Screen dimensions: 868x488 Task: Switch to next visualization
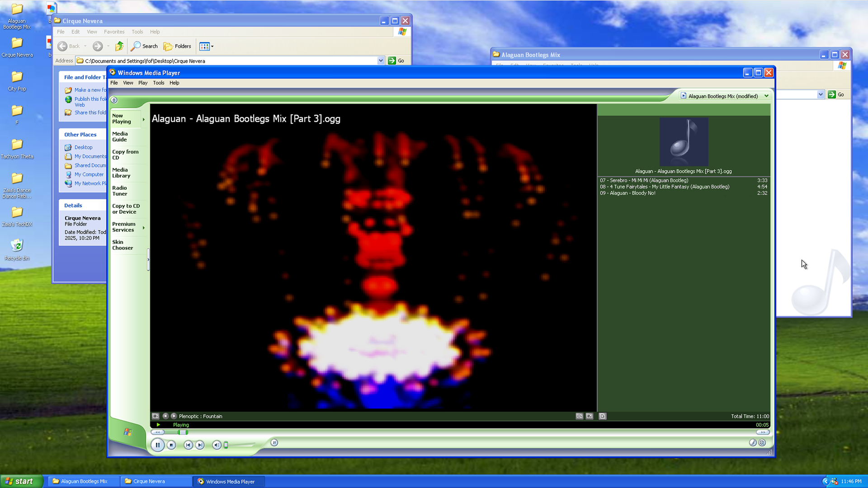pyautogui.click(x=174, y=416)
